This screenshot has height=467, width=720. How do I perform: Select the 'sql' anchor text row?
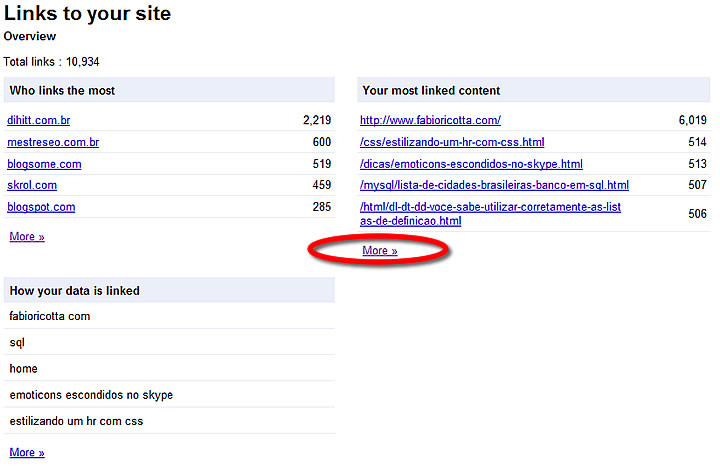(x=17, y=343)
